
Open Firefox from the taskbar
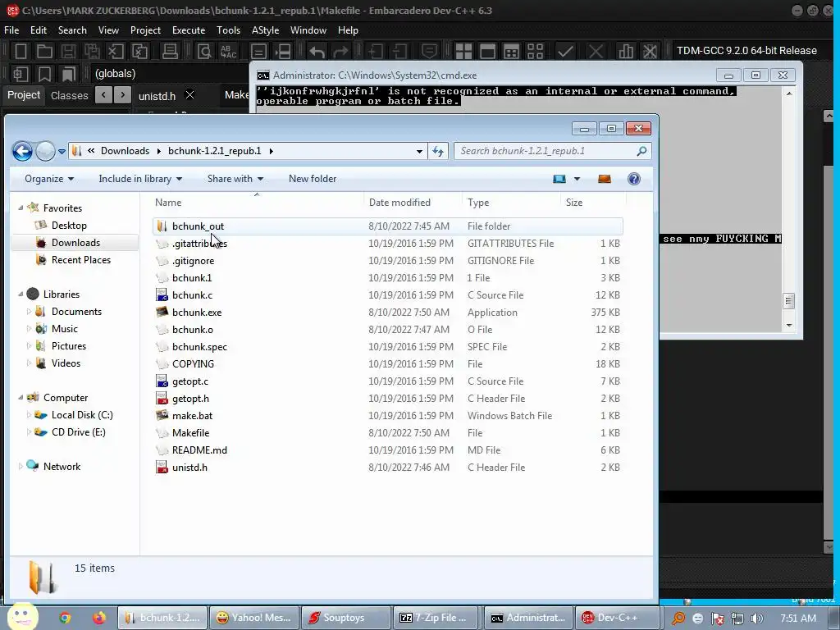point(99,618)
